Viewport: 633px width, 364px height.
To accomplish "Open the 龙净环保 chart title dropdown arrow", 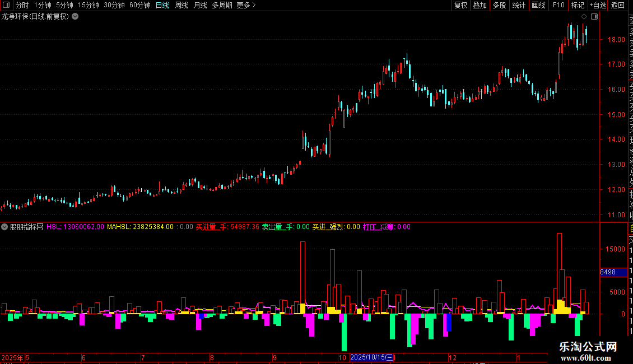I will click(75, 17).
